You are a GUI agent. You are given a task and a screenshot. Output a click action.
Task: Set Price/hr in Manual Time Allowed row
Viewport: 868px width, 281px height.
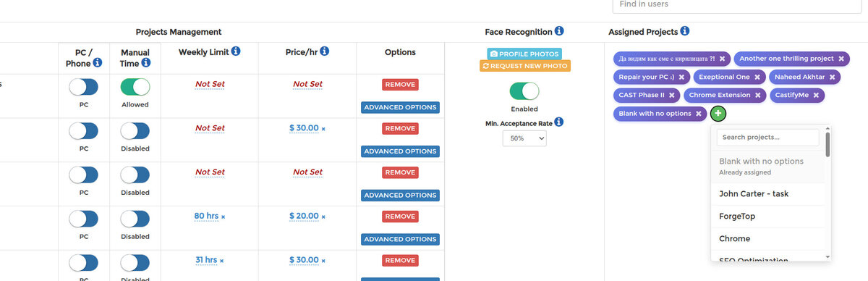point(307,84)
